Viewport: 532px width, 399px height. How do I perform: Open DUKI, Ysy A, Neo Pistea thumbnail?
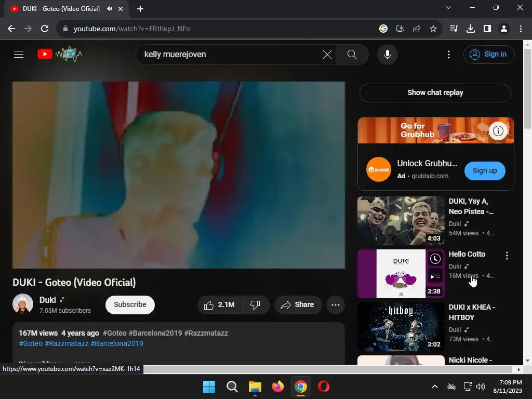click(x=401, y=221)
